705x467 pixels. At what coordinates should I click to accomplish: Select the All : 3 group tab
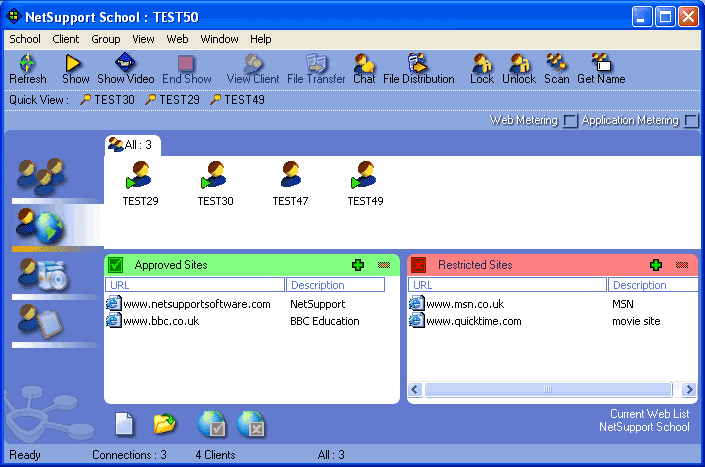(131, 145)
